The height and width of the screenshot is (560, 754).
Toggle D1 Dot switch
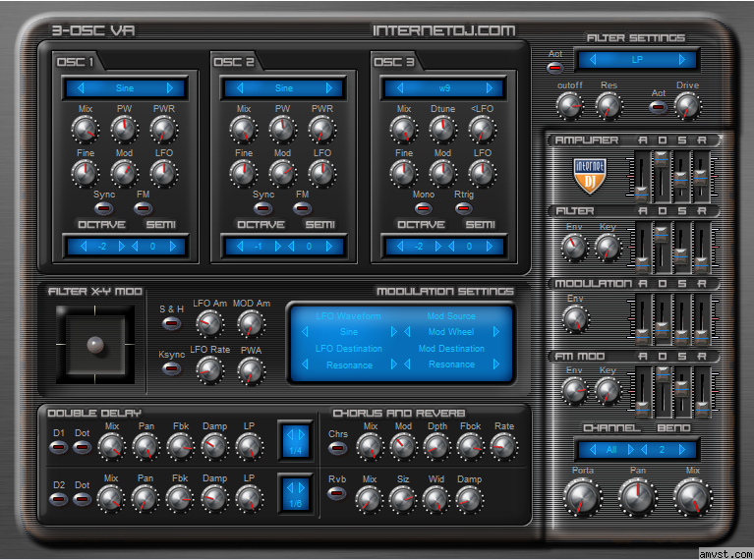pos(82,448)
